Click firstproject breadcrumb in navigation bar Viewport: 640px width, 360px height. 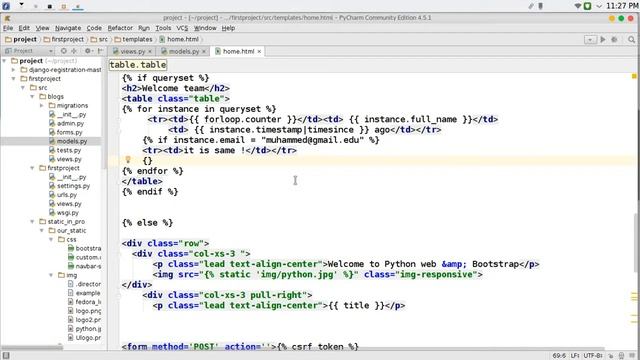tap(64, 40)
